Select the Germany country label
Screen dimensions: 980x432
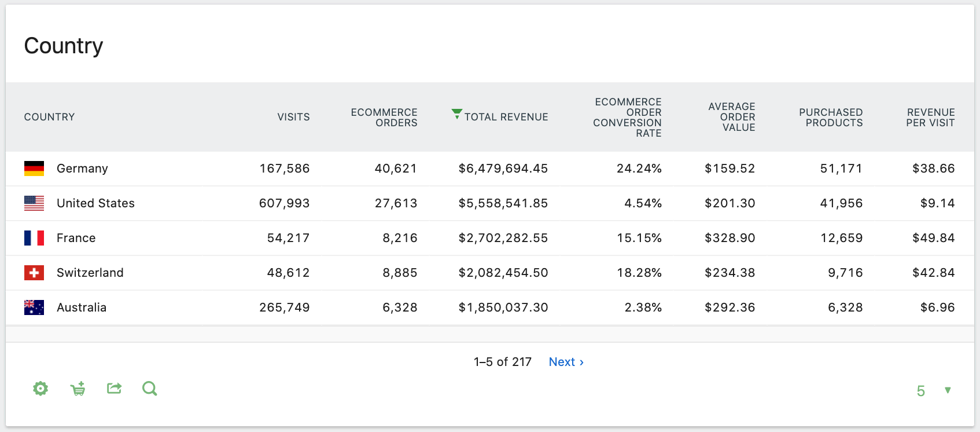click(82, 169)
